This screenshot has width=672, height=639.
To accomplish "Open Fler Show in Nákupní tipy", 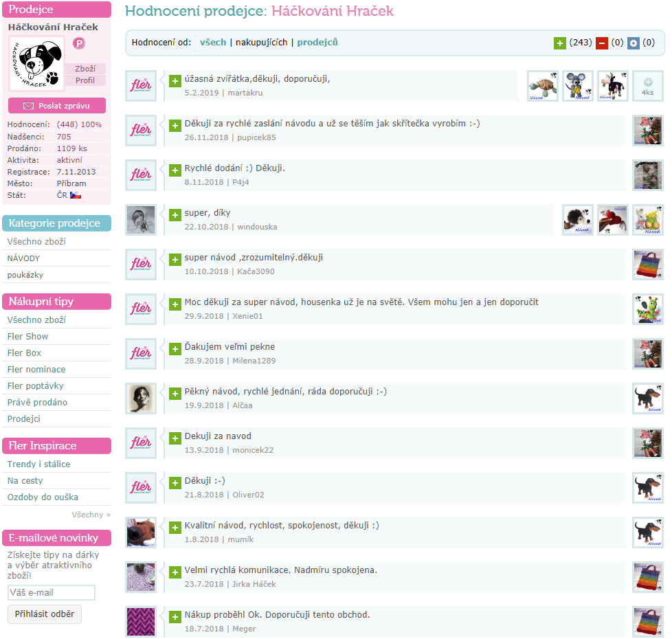I will [27, 337].
